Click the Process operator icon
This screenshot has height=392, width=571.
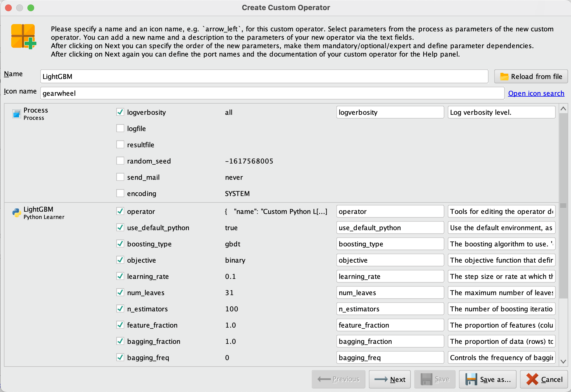point(17,114)
